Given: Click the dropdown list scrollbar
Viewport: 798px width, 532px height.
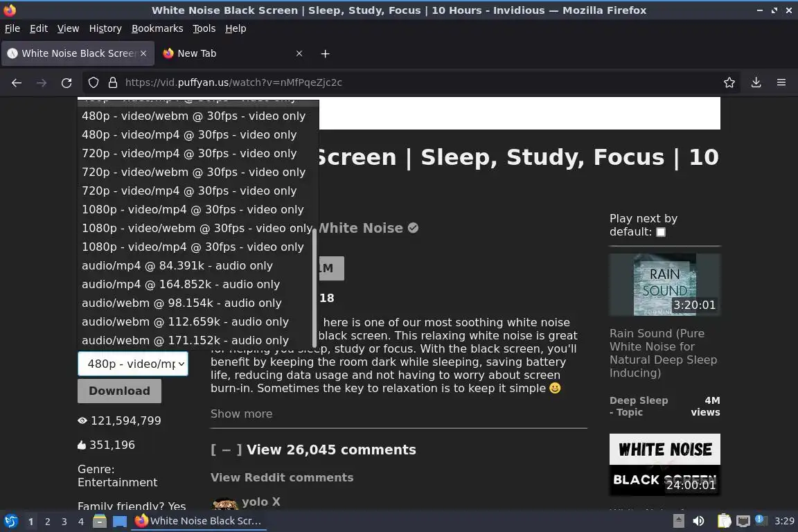Looking at the screenshot, I should [x=314, y=287].
